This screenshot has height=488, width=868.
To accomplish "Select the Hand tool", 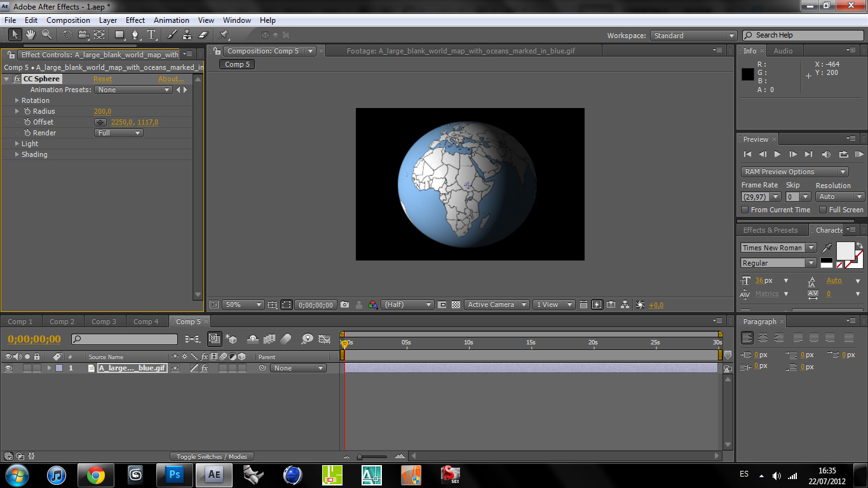I will pyautogui.click(x=31, y=34).
